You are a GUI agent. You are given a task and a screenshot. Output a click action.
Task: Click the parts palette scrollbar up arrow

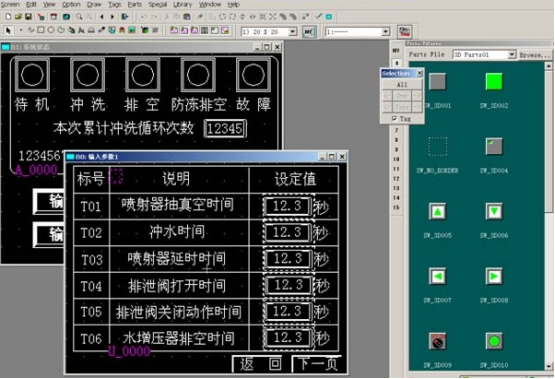[x=548, y=66]
